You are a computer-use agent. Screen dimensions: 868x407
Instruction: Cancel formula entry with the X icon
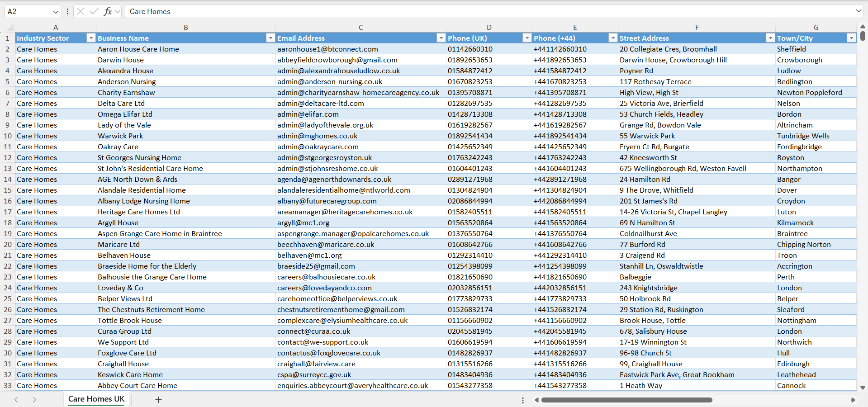pos(81,11)
